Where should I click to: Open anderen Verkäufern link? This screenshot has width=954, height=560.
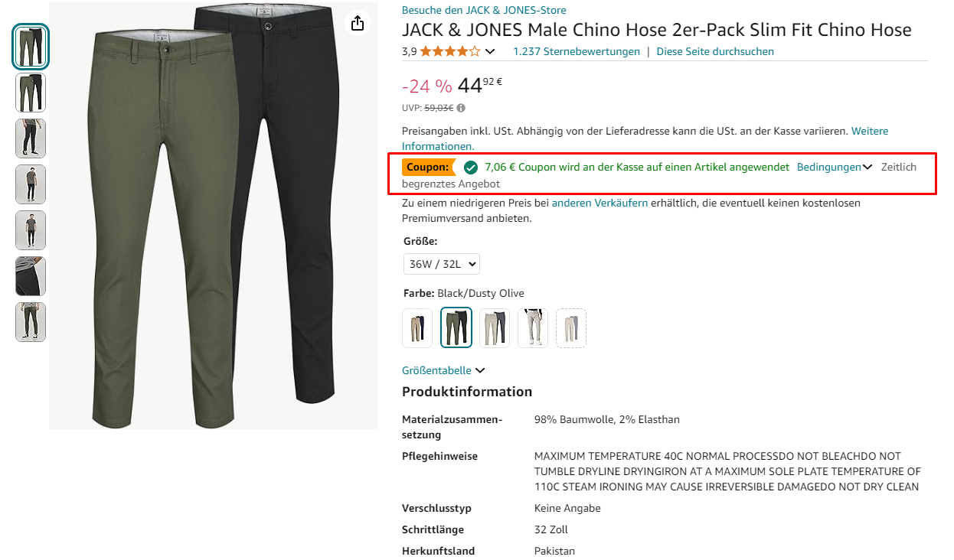(600, 203)
